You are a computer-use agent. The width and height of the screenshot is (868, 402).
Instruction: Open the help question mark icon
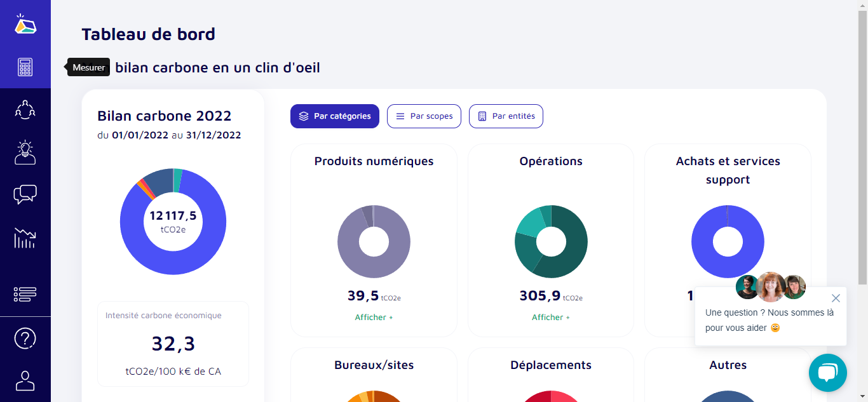25,338
